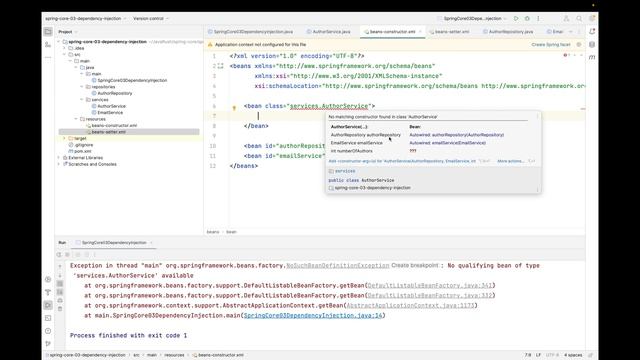Open the Code With Me icon
Viewport: 640px width, 360px height.
pos(566,18)
